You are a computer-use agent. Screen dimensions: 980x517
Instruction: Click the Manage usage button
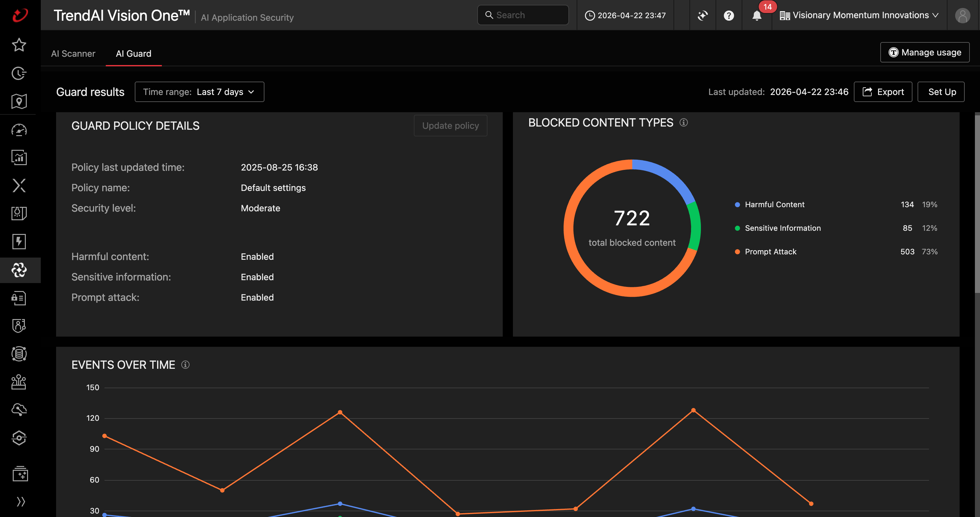[x=925, y=52]
